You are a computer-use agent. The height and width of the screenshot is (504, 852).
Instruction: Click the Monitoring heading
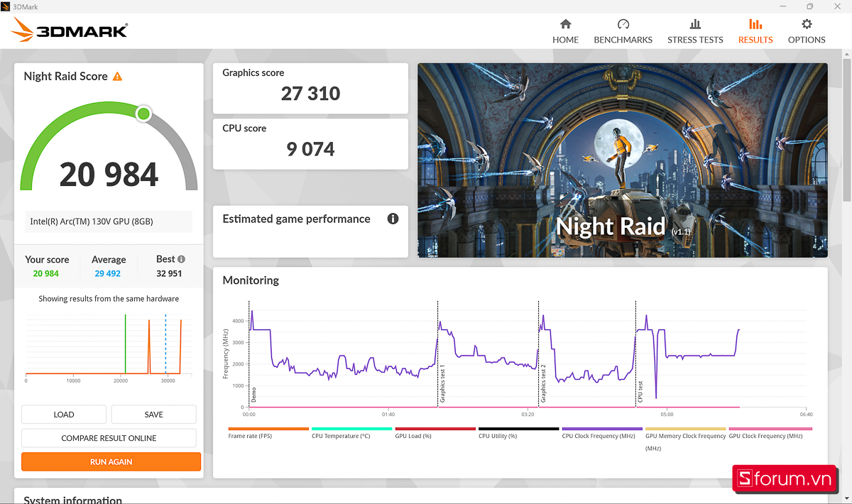click(x=251, y=280)
